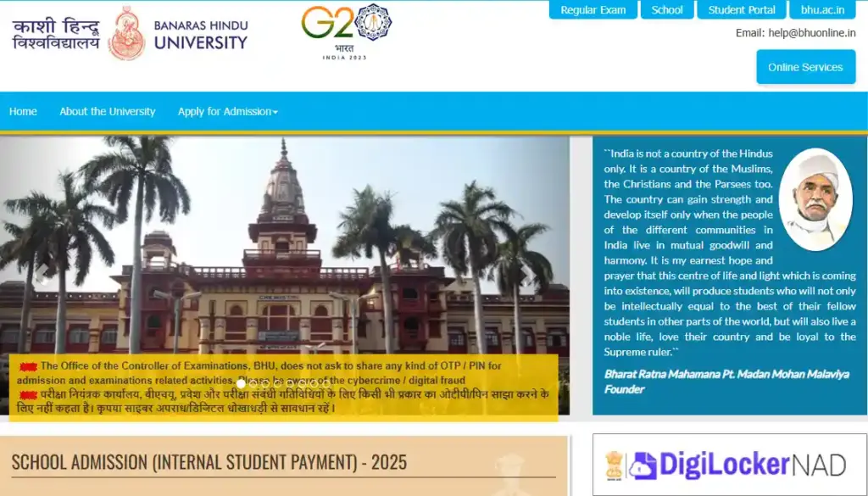This screenshot has height=496, width=868.
Task: Click the BHU emblem seal logo
Action: click(127, 33)
